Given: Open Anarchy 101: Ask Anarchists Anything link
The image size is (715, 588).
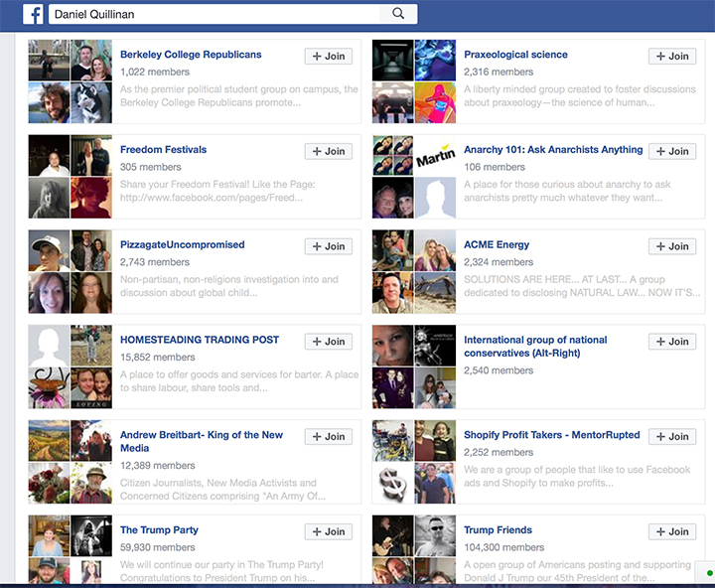Looking at the screenshot, I should click(x=553, y=150).
